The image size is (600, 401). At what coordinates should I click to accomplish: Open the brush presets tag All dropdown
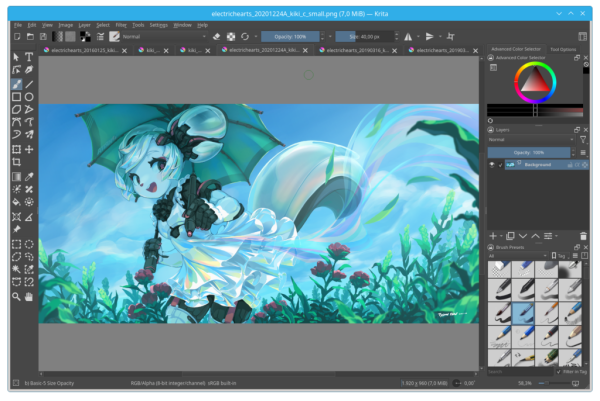click(x=518, y=256)
